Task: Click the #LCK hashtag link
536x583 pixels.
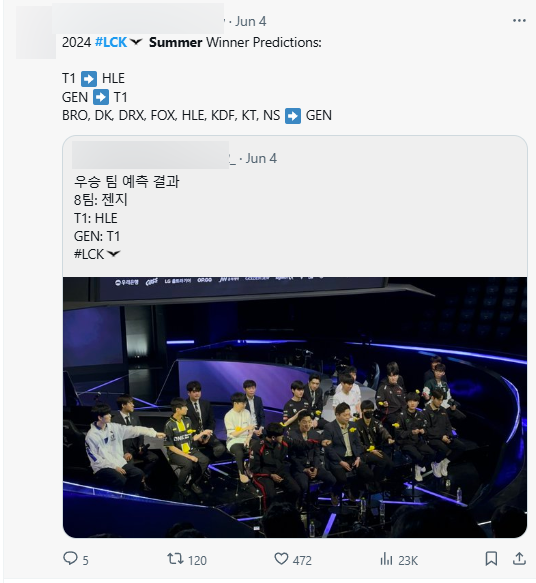Action: point(111,42)
